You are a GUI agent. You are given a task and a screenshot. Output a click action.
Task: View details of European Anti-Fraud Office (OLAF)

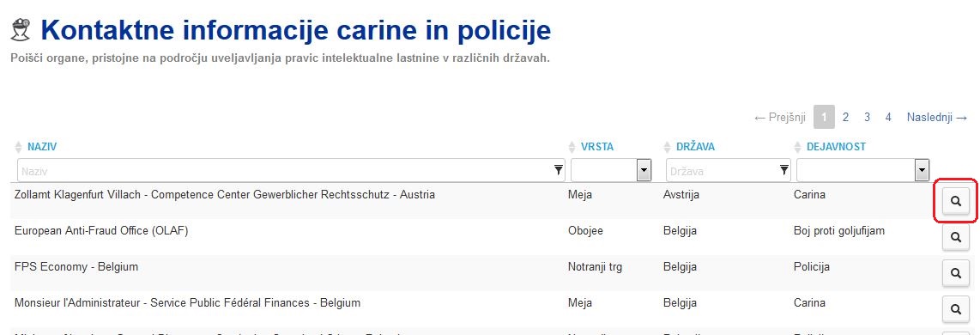point(956,237)
